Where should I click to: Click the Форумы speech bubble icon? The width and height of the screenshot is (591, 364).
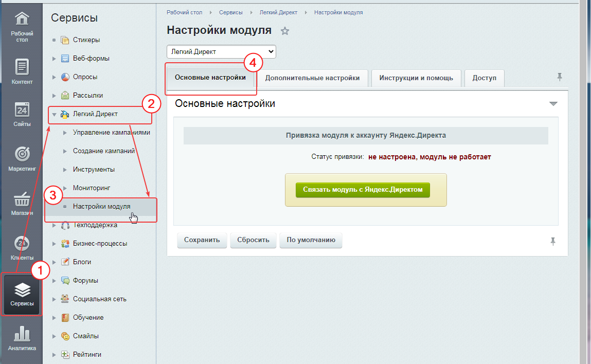click(65, 280)
